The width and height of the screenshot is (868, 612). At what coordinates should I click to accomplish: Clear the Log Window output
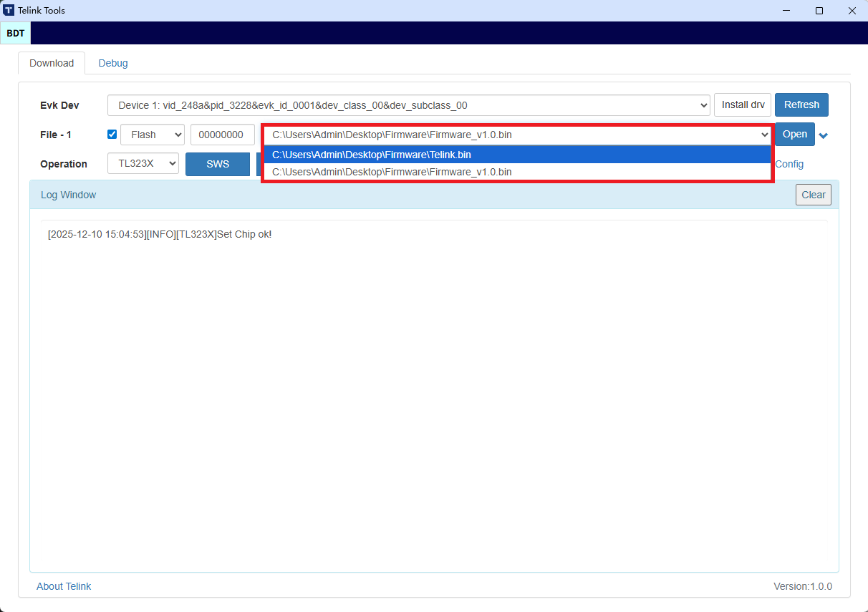click(813, 194)
